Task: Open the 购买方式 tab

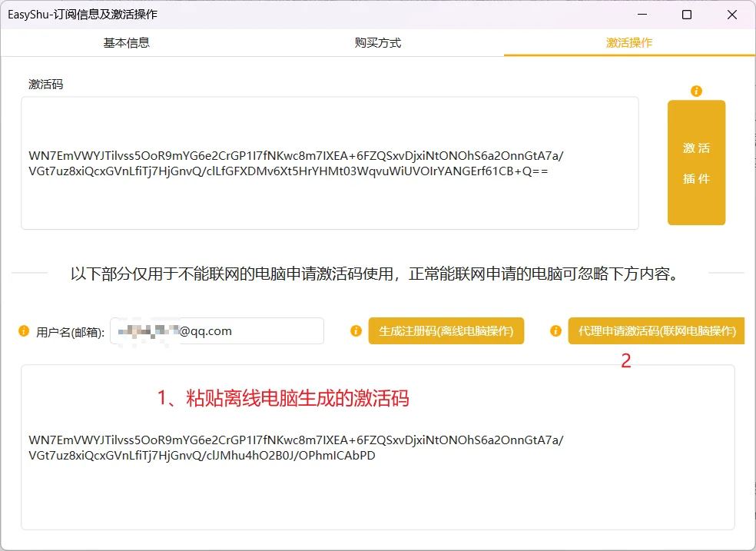Action: coord(378,43)
